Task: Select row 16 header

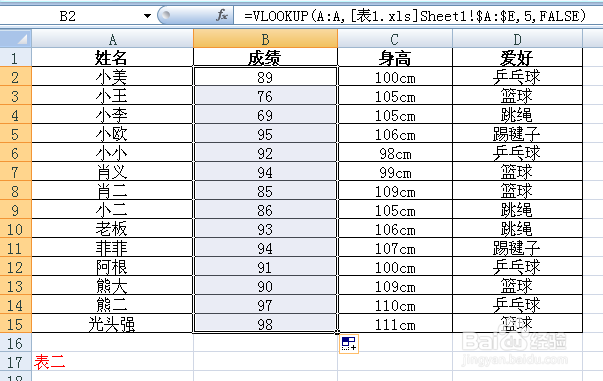Action: 15,343
